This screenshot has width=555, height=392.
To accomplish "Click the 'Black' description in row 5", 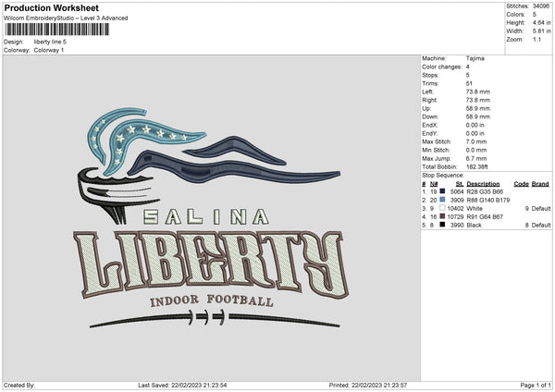I will pyautogui.click(x=474, y=225).
